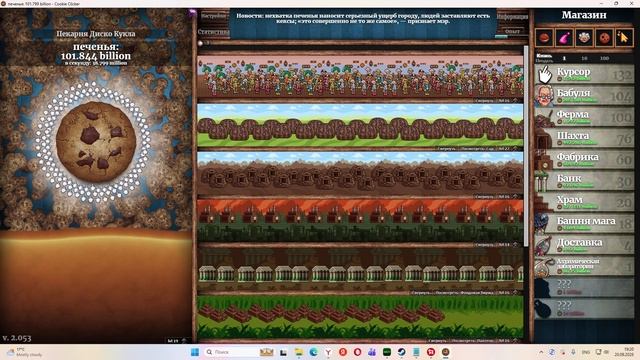640x360 pixels.
Task: Click the second locked ??? building
Action: [584, 309]
